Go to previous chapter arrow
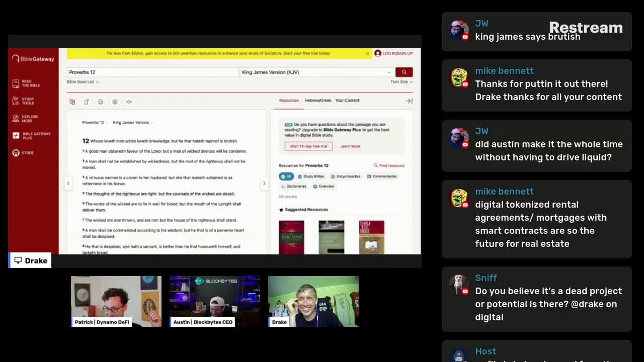Image resolution: width=644 pixels, height=362 pixels. (68, 184)
